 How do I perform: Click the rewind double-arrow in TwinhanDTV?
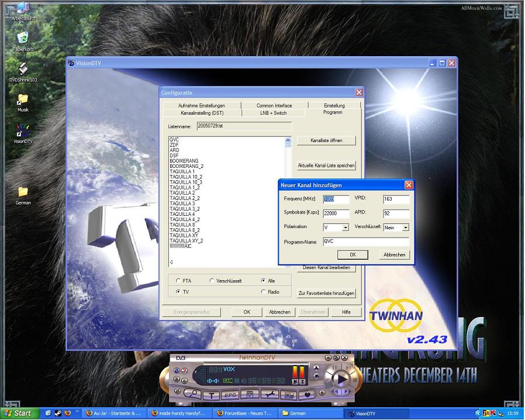(334, 391)
